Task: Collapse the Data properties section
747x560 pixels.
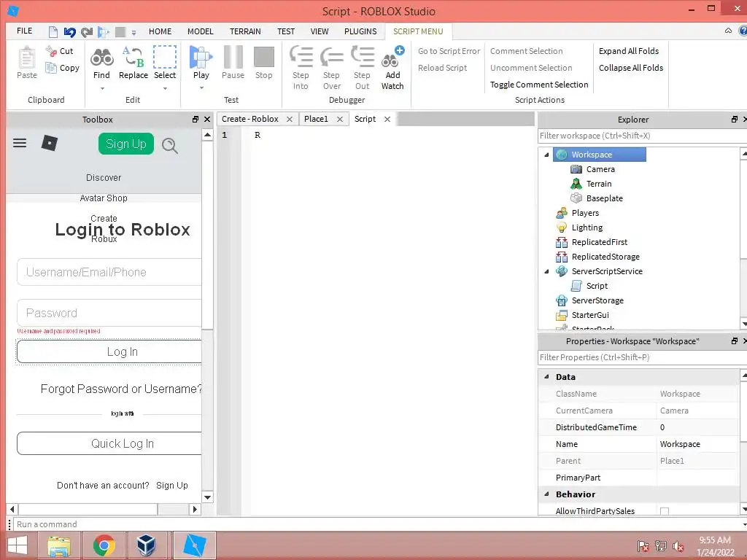Action: [x=546, y=377]
